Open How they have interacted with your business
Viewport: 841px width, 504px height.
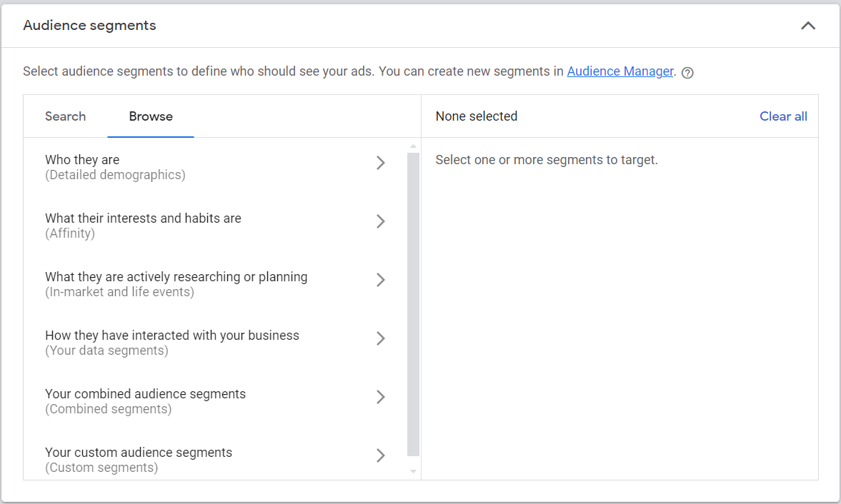click(171, 342)
